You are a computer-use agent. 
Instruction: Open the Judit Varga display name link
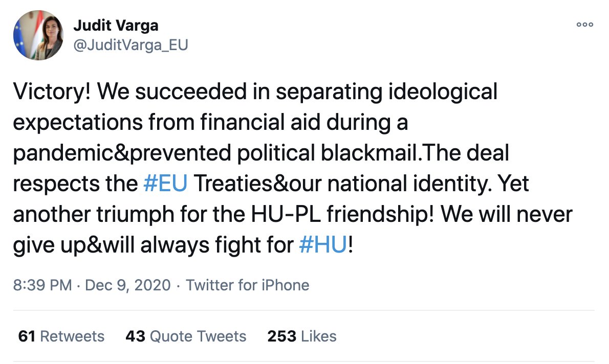115,25
